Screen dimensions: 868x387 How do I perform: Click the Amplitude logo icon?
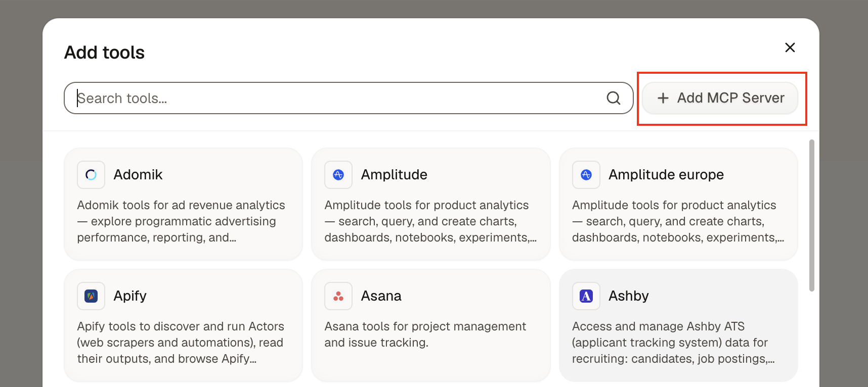tap(338, 175)
